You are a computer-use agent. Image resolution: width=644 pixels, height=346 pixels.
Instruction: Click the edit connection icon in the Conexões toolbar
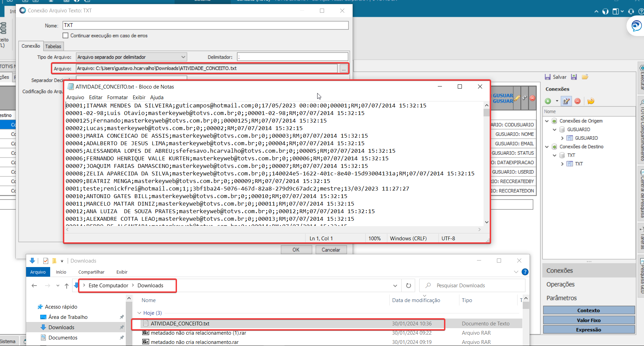coord(566,101)
